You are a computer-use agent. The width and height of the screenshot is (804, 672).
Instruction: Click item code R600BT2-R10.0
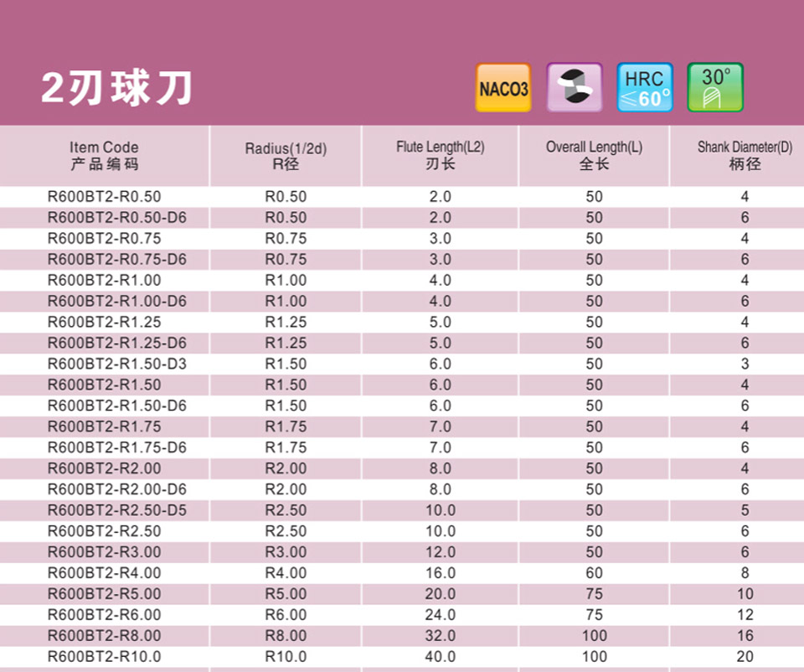tap(105, 657)
